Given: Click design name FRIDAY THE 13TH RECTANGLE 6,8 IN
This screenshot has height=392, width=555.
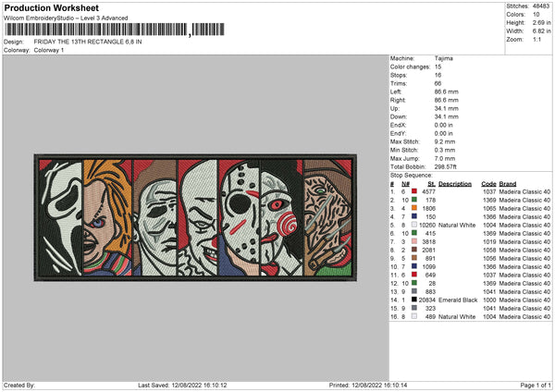Looking at the screenshot, I should (x=88, y=42).
